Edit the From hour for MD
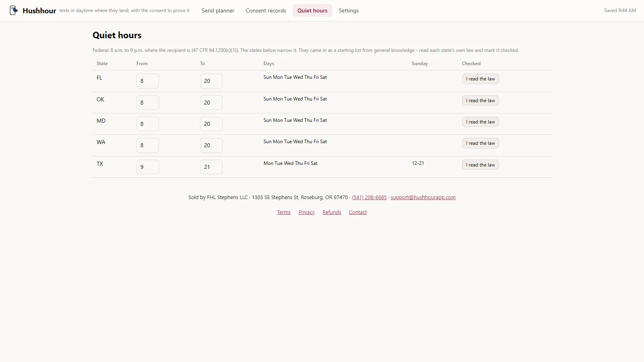The height and width of the screenshot is (362, 644). (x=148, y=124)
